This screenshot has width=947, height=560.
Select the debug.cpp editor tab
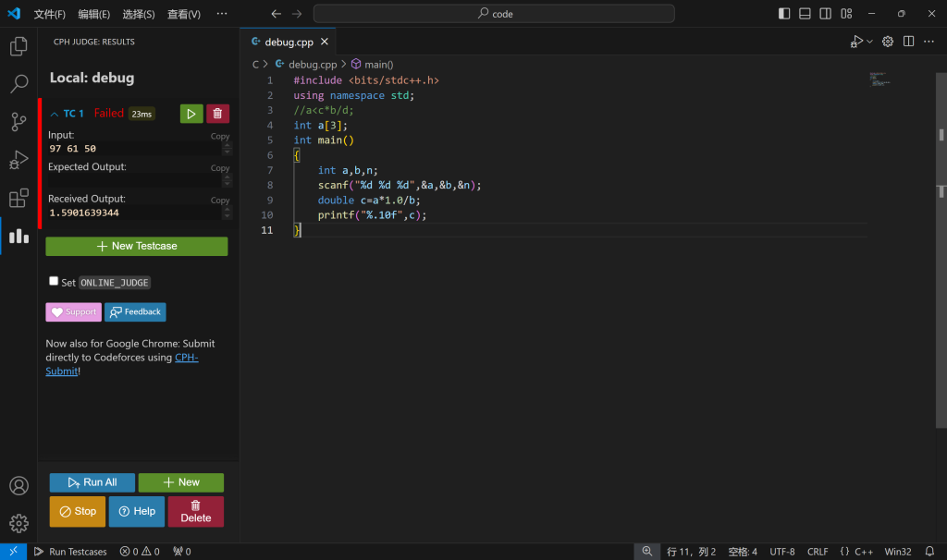(288, 42)
